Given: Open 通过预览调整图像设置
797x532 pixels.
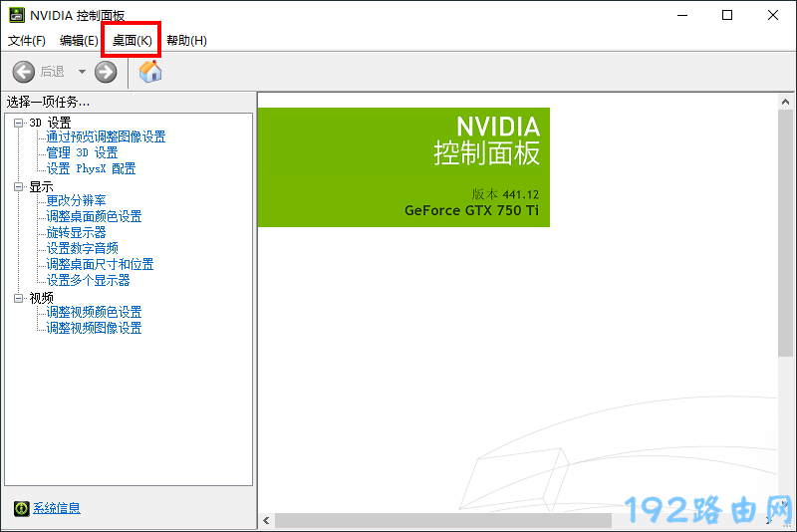Looking at the screenshot, I should (106, 136).
